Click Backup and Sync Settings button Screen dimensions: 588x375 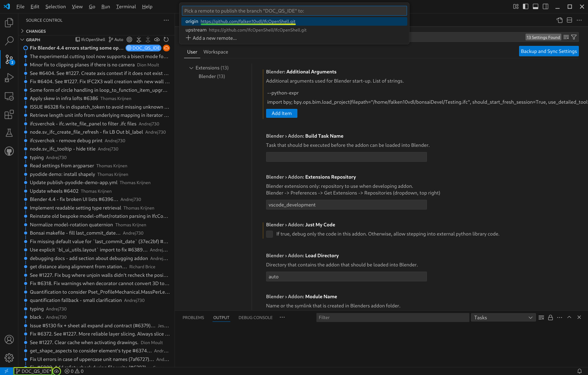tap(549, 51)
